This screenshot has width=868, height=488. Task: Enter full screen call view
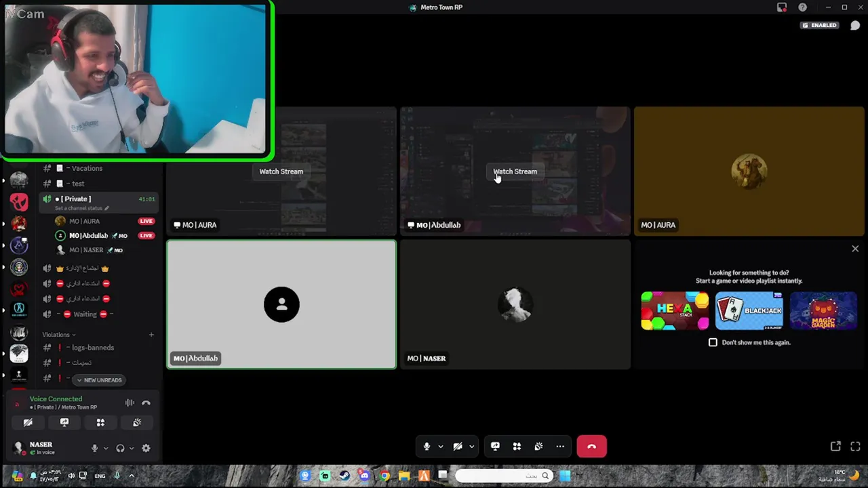(855, 446)
